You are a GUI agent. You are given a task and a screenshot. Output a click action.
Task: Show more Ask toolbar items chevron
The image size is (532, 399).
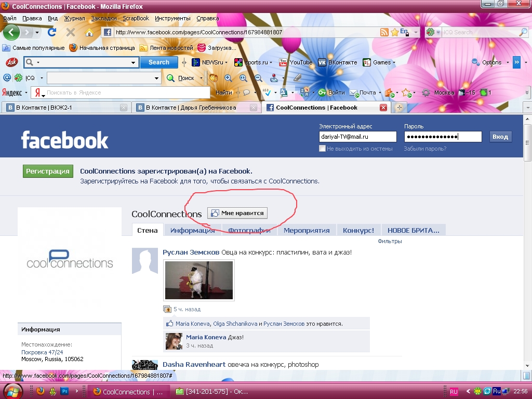pos(516,62)
